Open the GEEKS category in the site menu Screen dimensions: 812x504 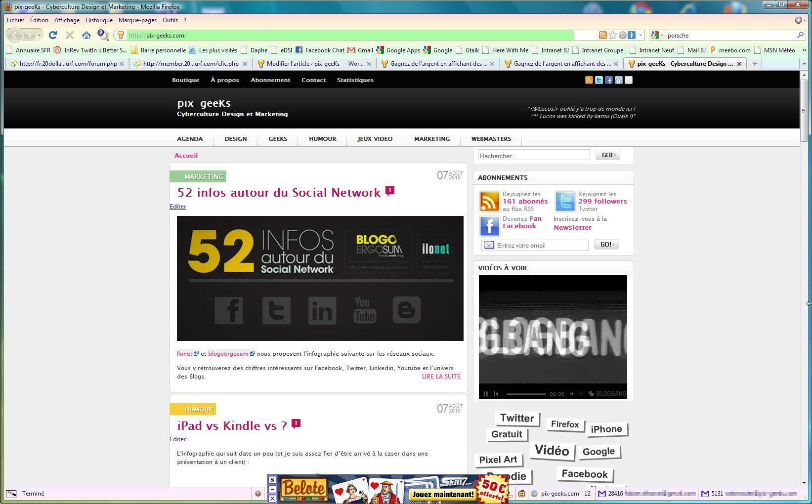[278, 139]
